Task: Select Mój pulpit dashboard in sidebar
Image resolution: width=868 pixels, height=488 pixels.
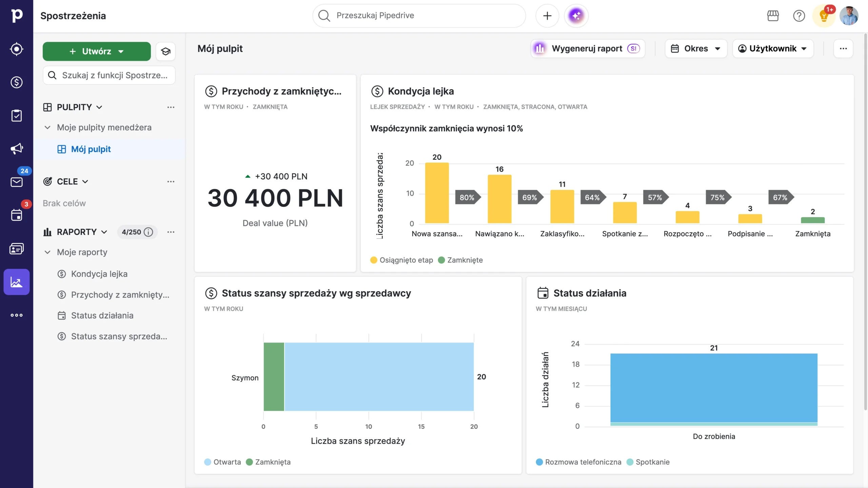Action: (109, 149)
